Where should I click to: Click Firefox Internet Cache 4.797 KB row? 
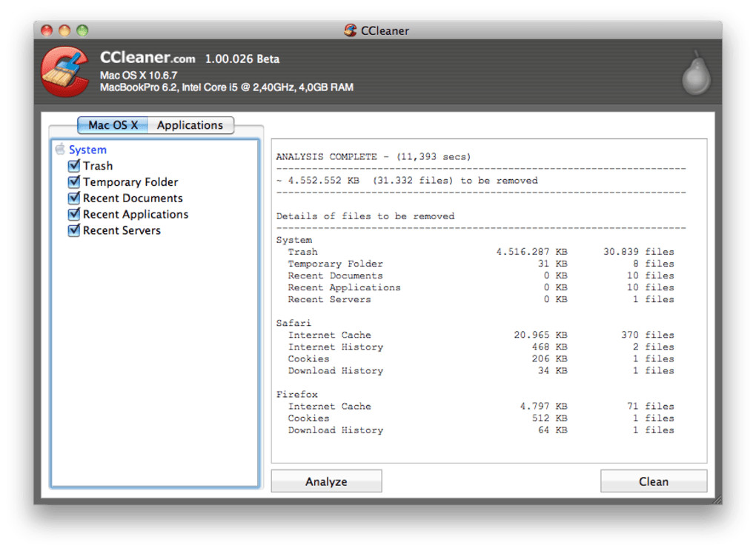click(481, 407)
